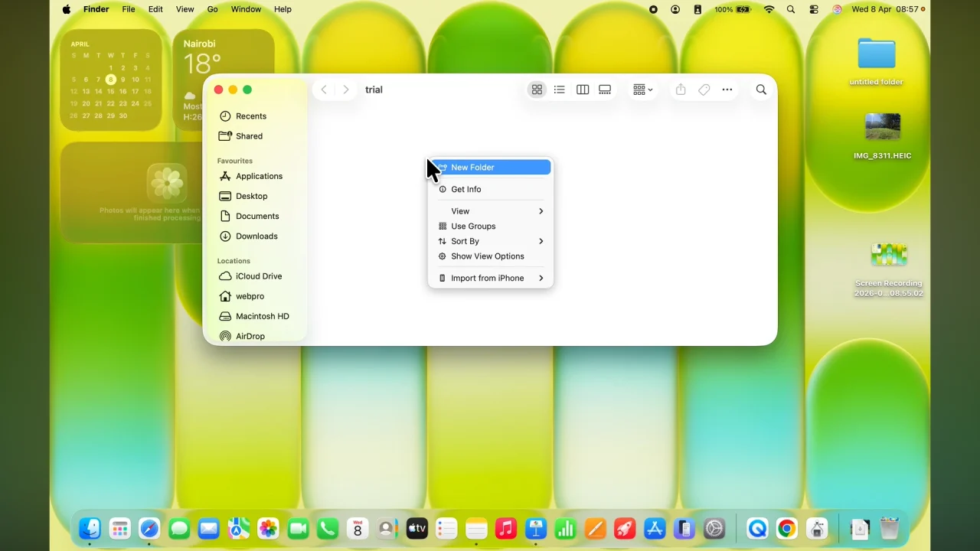This screenshot has height=551, width=980.
Task: Expand the Sort By submenu chevron
Action: (541, 241)
